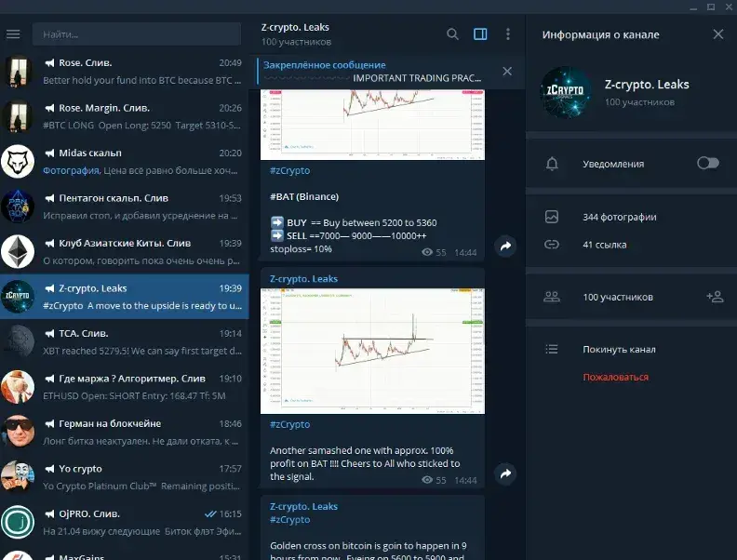
Task: Click the Где маржа avatar
Action: click(x=18, y=387)
